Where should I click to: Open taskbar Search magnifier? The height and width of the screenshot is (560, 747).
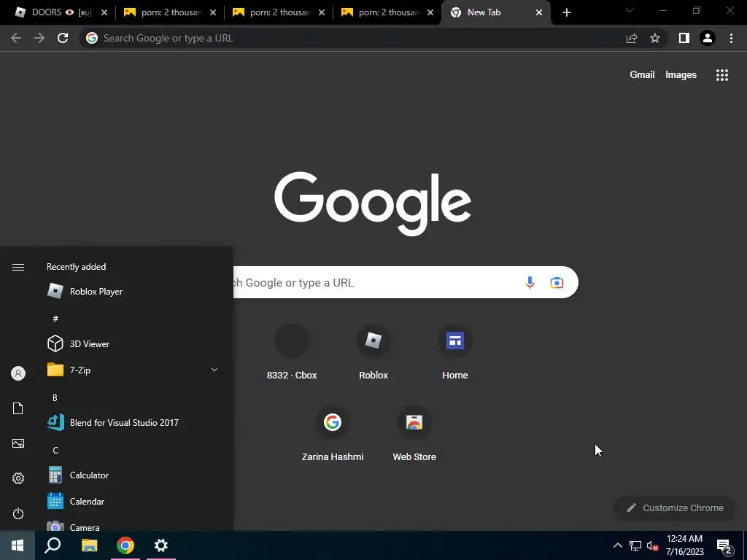[x=53, y=545]
